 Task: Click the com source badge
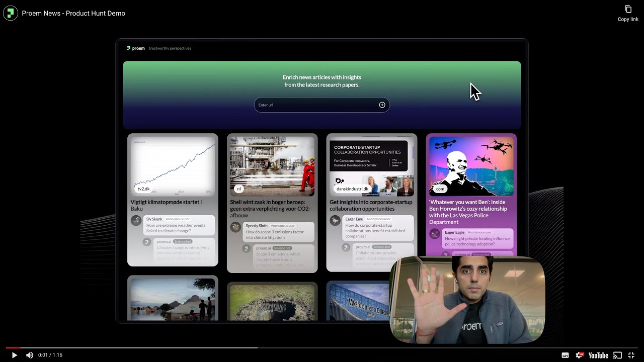tap(440, 189)
